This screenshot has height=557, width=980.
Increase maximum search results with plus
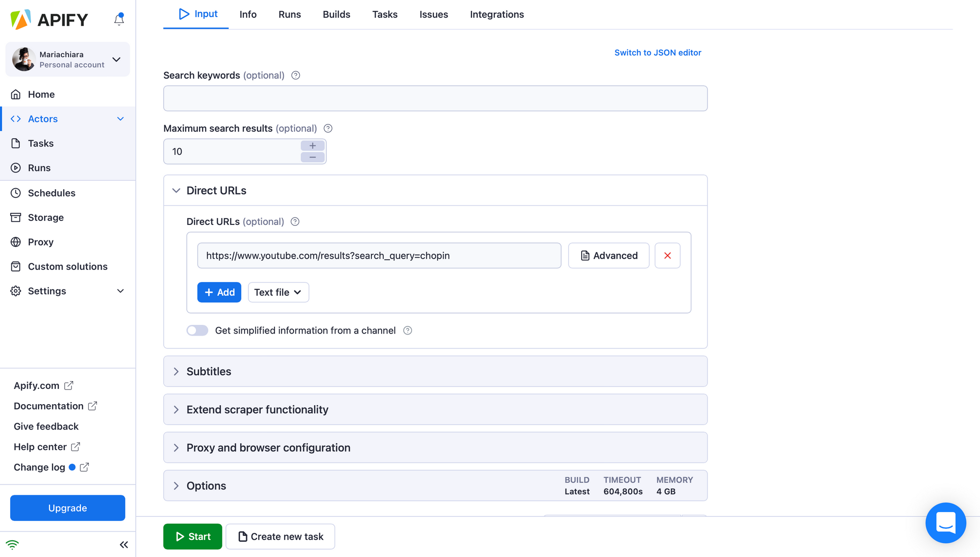313,145
